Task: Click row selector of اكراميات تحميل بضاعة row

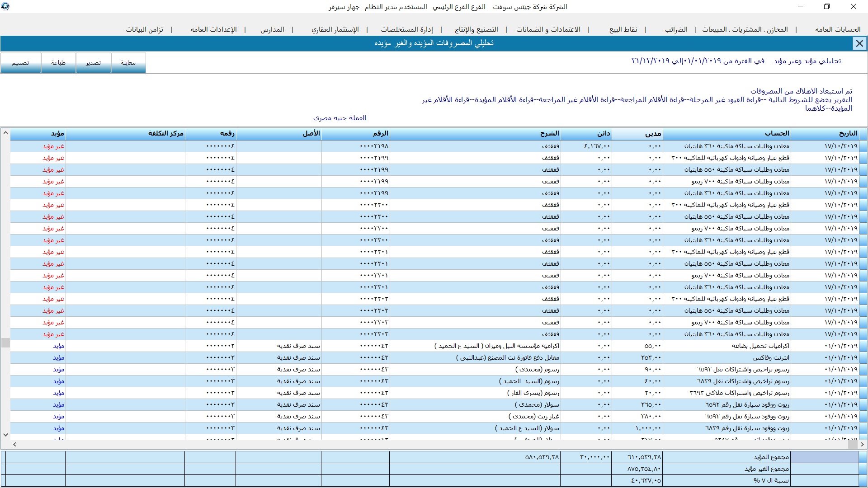Action: [863, 346]
